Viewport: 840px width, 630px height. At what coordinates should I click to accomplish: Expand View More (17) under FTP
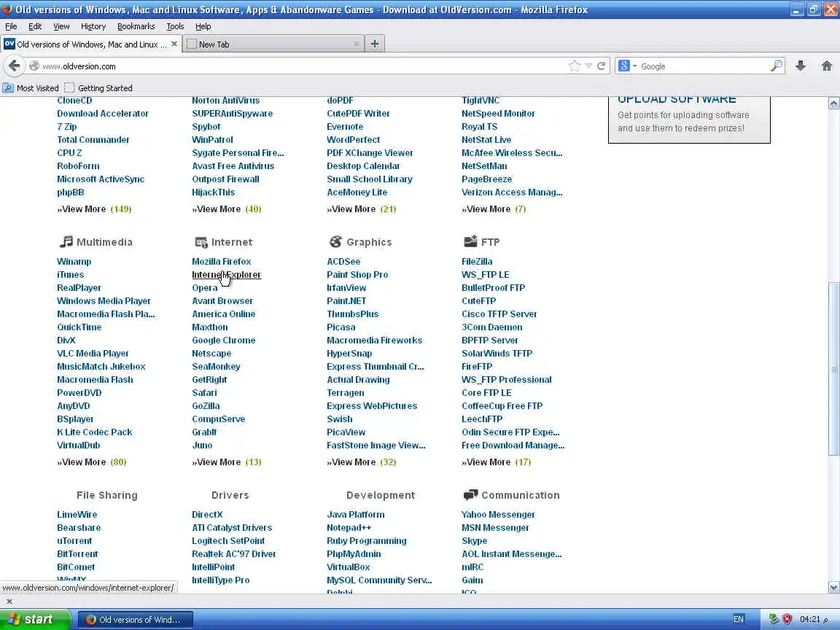pyautogui.click(x=497, y=462)
